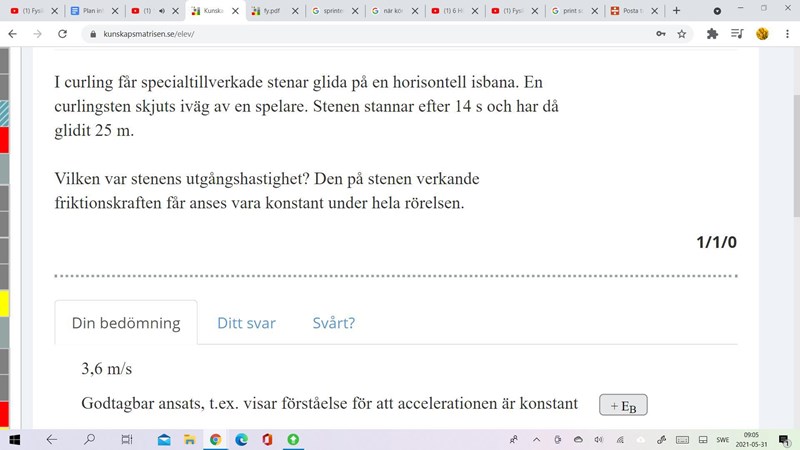Bookmark this page with the star icon
The image size is (800, 450).
point(682,33)
